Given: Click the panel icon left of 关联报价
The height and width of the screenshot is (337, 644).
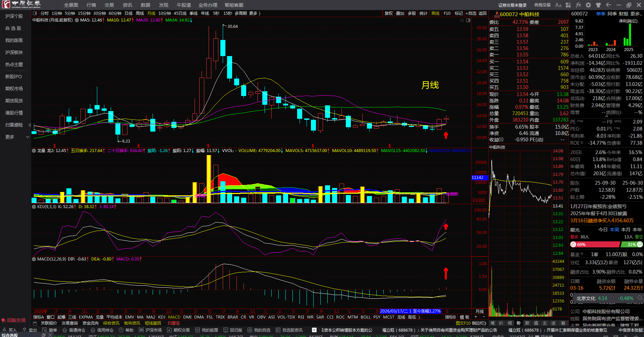Looking at the screenshot, I should click(x=35, y=323).
